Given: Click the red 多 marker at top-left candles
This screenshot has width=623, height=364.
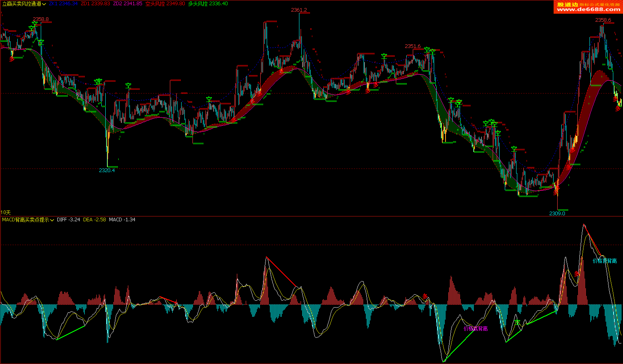Looking at the screenshot, I should (x=12, y=59).
